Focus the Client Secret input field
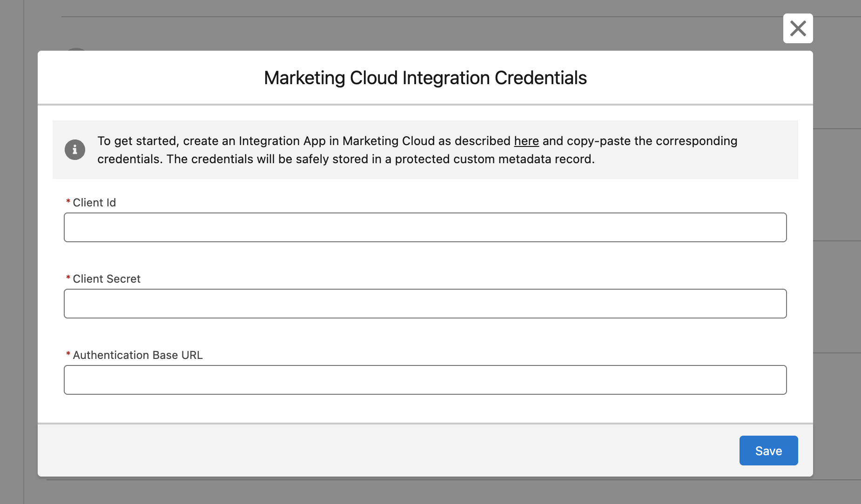Image resolution: width=861 pixels, height=504 pixels. pos(425,304)
